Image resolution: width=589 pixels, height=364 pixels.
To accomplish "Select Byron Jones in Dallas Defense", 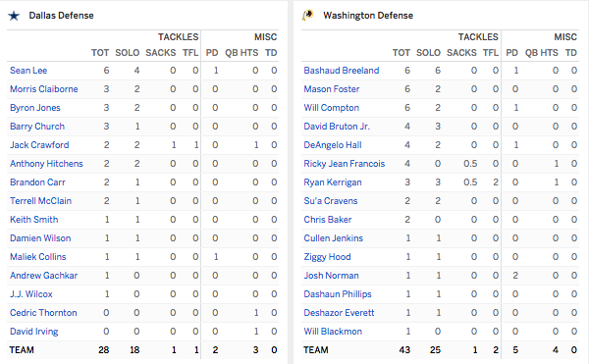I will [x=35, y=108].
